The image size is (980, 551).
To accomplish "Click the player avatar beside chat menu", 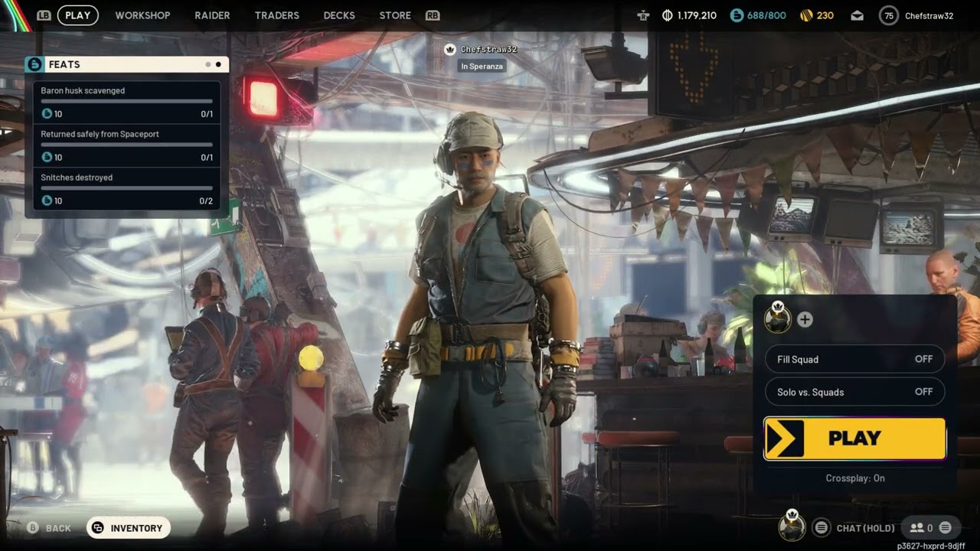I will (x=792, y=526).
